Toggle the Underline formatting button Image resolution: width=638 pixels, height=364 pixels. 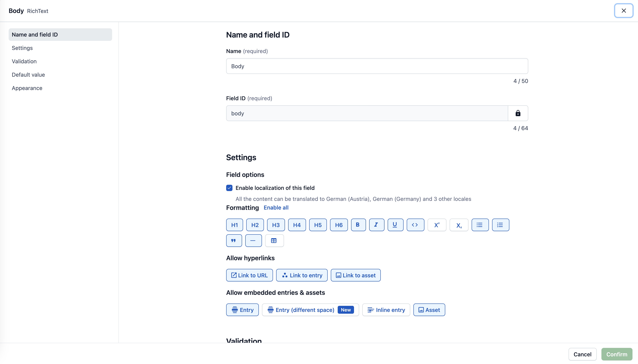395,225
